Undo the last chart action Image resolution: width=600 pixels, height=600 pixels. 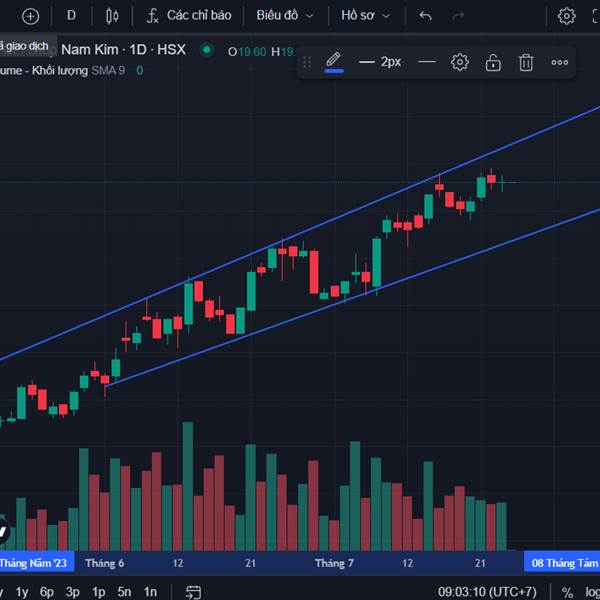425,16
